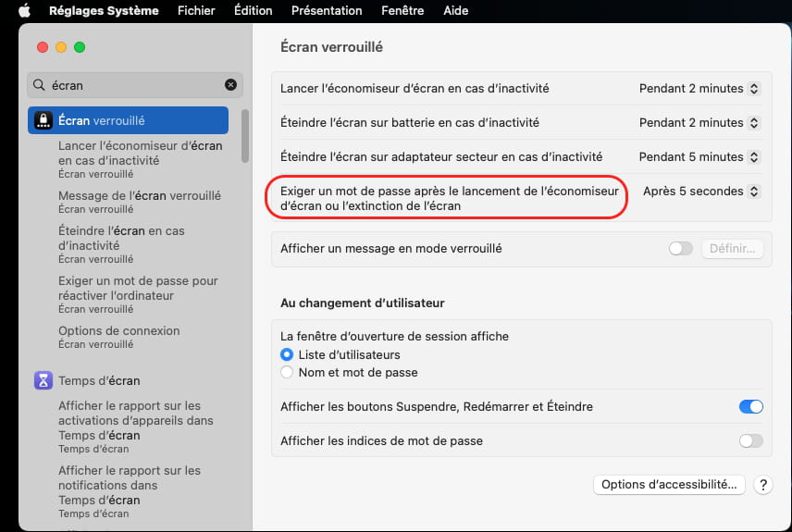This screenshot has width=792, height=532.
Task: Clear the search field with the x icon
Action: click(230, 85)
